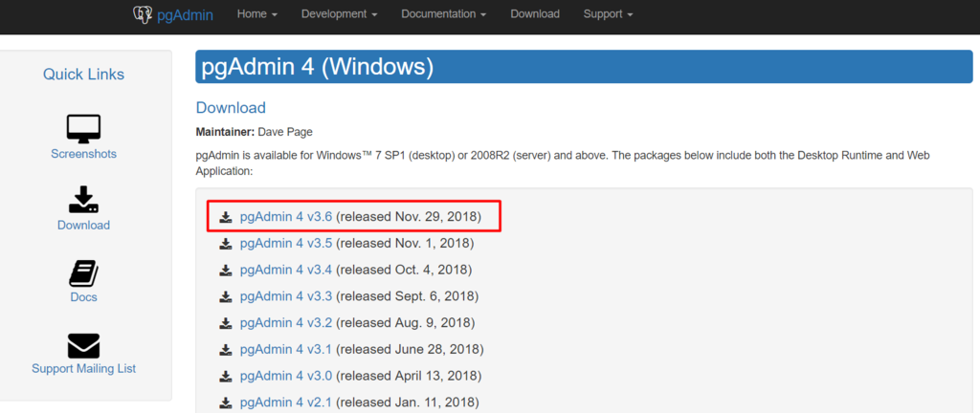
Task: Open Support Mailing List link text
Action: pyautogui.click(x=84, y=369)
